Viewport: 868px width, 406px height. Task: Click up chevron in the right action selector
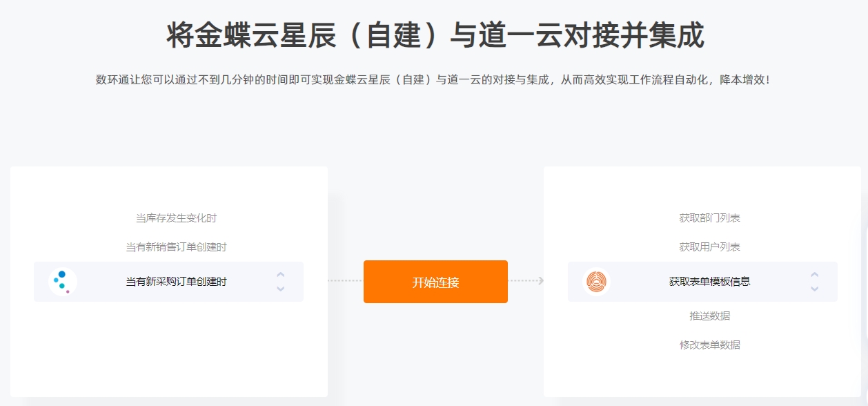815,275
